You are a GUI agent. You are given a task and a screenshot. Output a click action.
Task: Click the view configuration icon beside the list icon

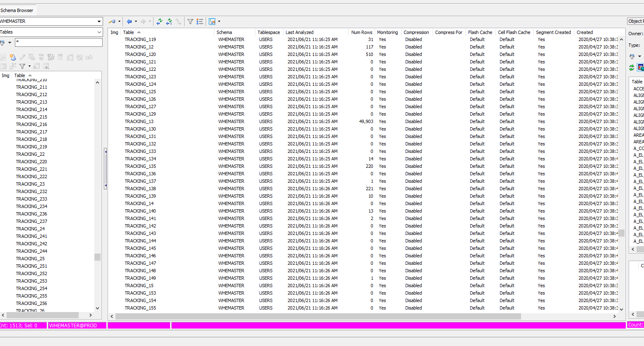pyautogui.click(x=213, y=21)
